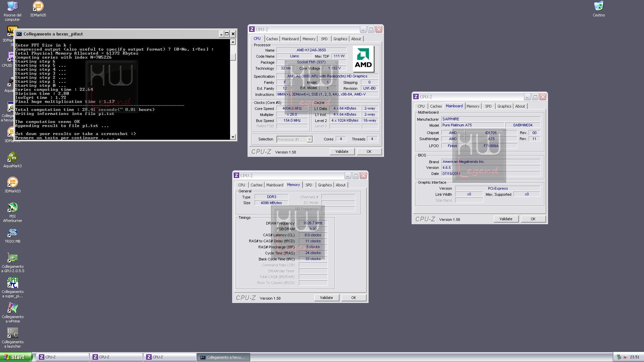Click OK in the CPU tab window
The width and height of the screenshot is (644, 362).
tap(369, 152)
